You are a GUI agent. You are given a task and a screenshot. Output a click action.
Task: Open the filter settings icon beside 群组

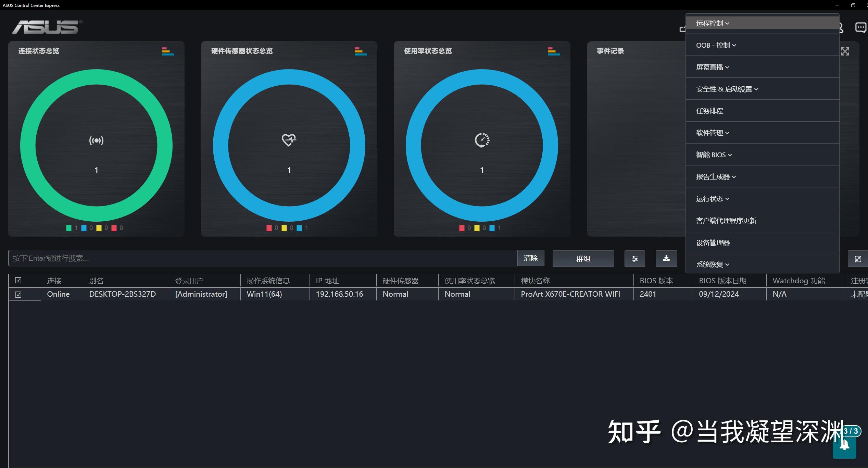coord(634,258)
